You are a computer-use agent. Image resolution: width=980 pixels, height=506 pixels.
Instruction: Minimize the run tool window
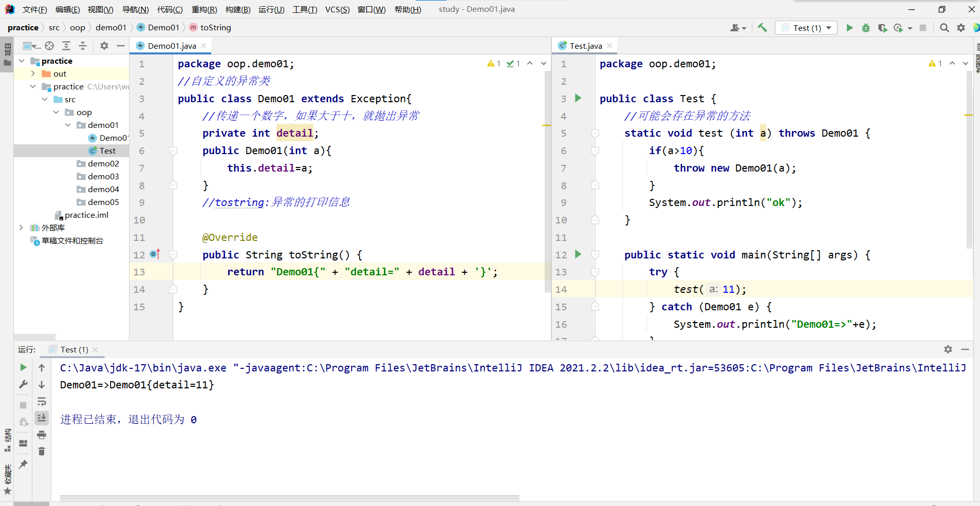click(965, 349)
